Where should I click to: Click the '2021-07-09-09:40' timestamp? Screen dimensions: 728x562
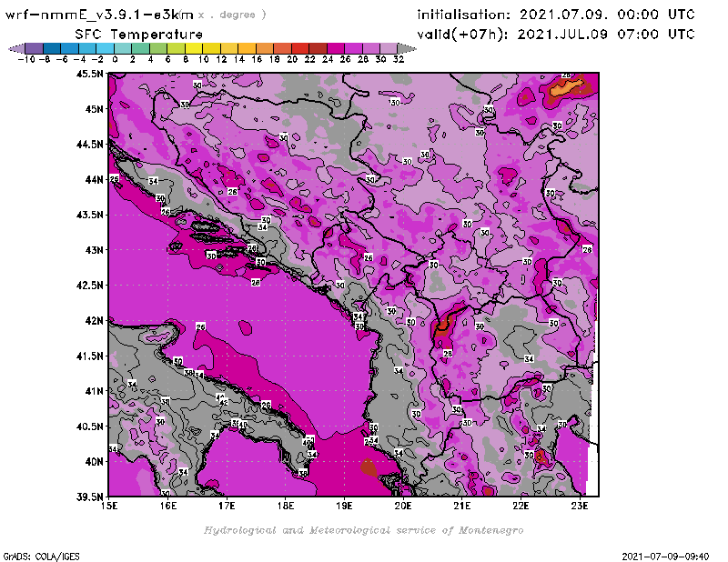(665, 557)
